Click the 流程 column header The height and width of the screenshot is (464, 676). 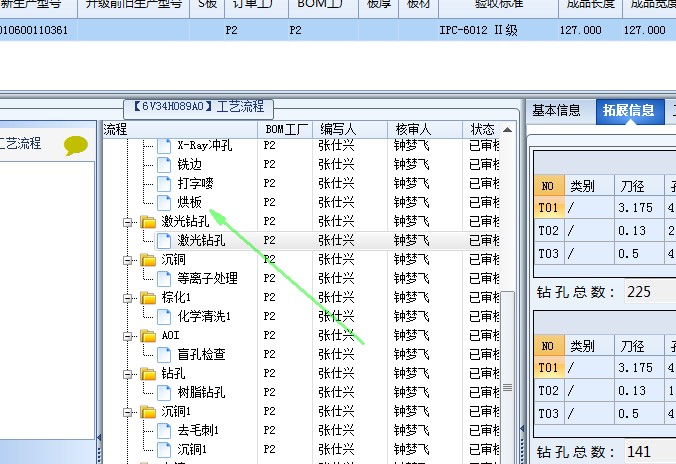point(180,129)
